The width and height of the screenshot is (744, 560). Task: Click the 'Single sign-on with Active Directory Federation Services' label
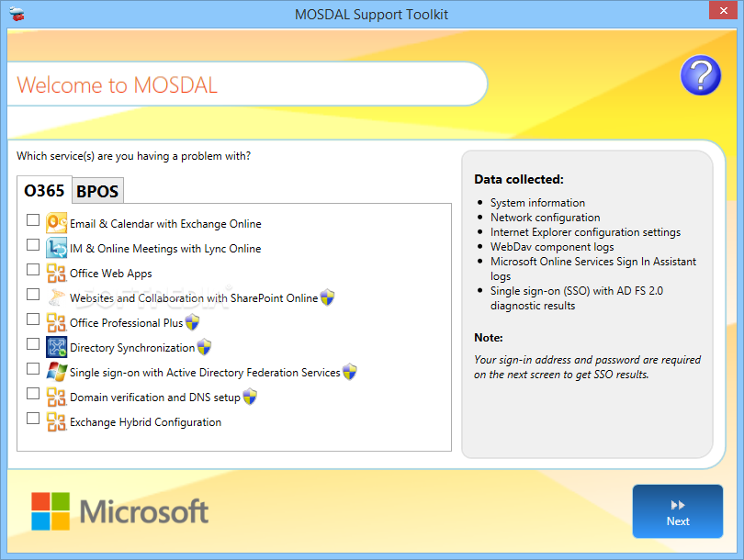(205, 373)
